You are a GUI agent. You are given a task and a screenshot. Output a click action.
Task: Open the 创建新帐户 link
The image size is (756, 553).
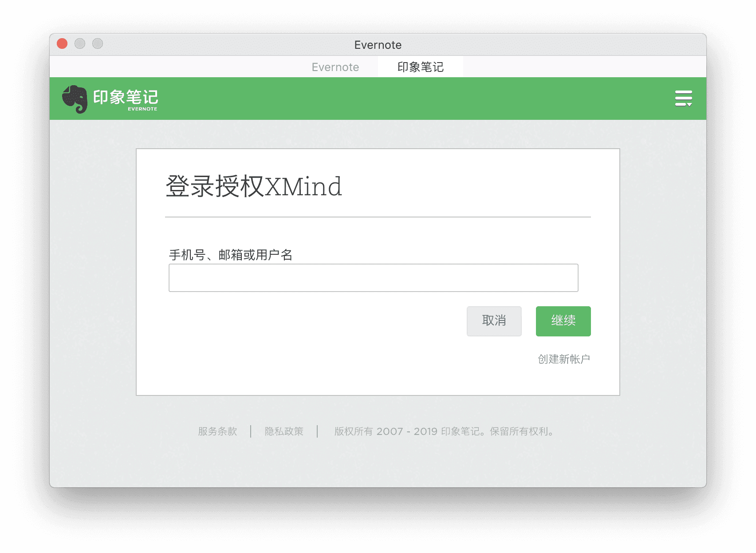(x=563, y=359)
